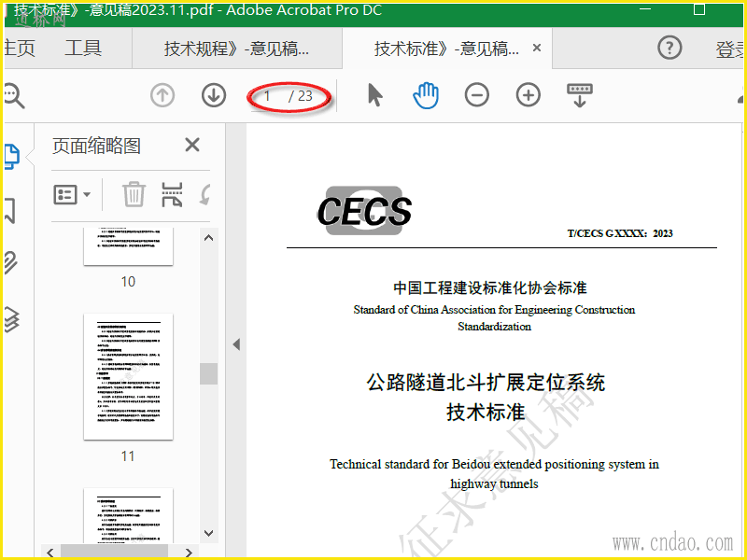Click the thumbnail scrollbar up arrow
This screenshot has width=747, height=560.
pos(208,238)
